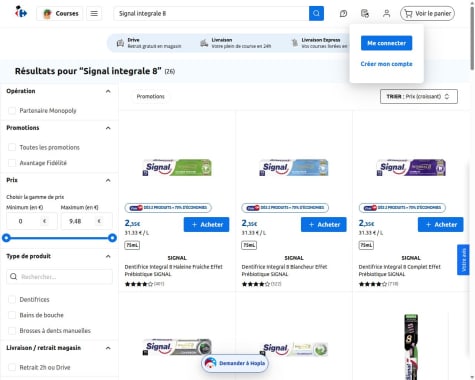Image resolution: width=475 pixels, height=380 pixels.
Task: Open the TRIER sort dropdown
Action: tap(419, 96)
